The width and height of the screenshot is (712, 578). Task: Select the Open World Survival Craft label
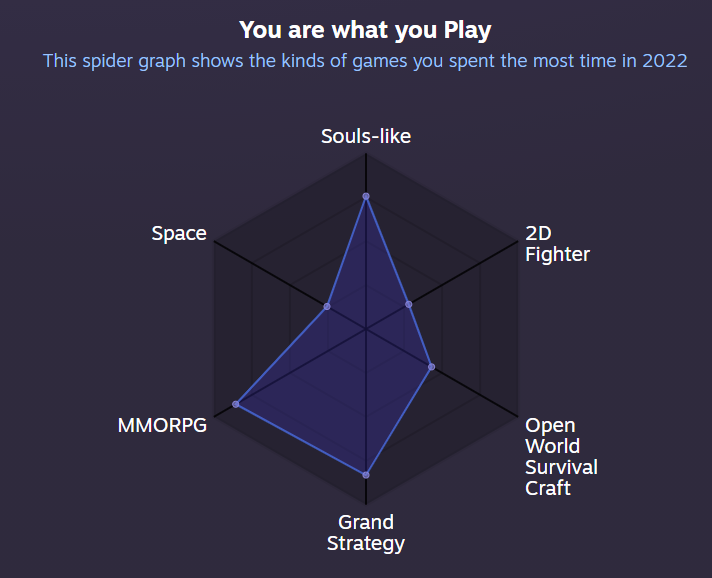[x=561, y=457]
